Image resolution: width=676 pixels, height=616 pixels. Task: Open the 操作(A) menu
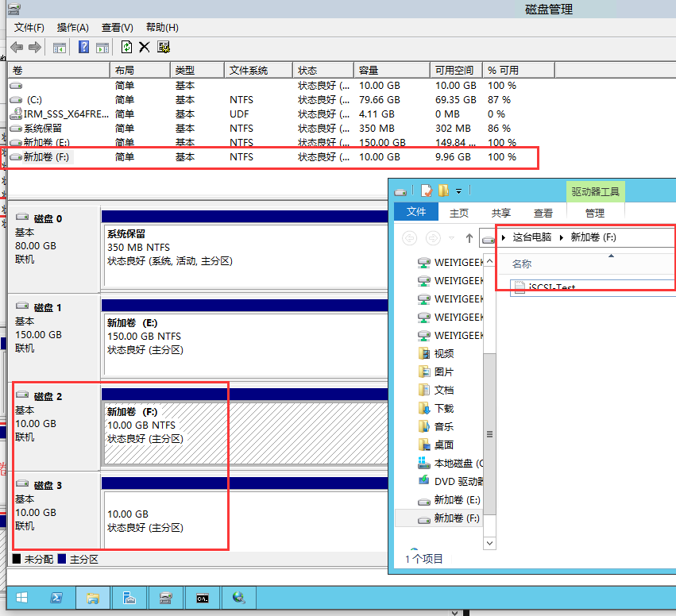(x=73, y=28)
